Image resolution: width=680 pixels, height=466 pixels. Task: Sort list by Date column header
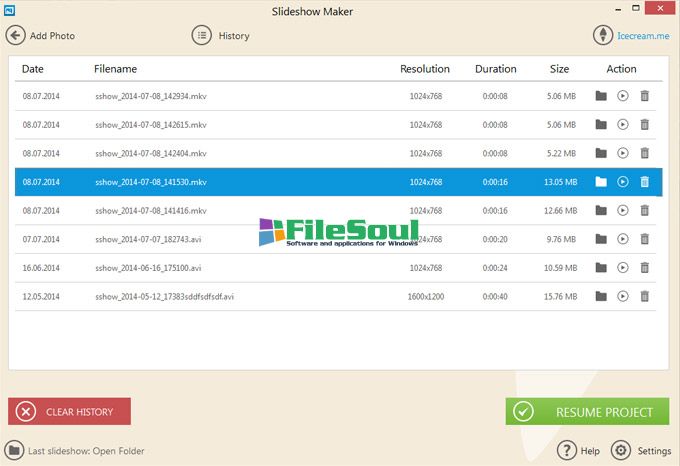(x=33, y=69)
